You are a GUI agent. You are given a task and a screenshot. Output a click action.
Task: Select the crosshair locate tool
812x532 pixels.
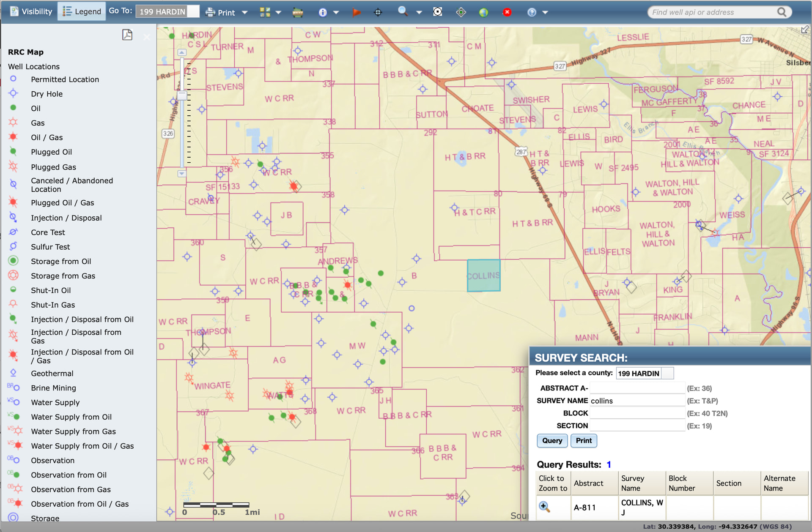coord(378,13)
